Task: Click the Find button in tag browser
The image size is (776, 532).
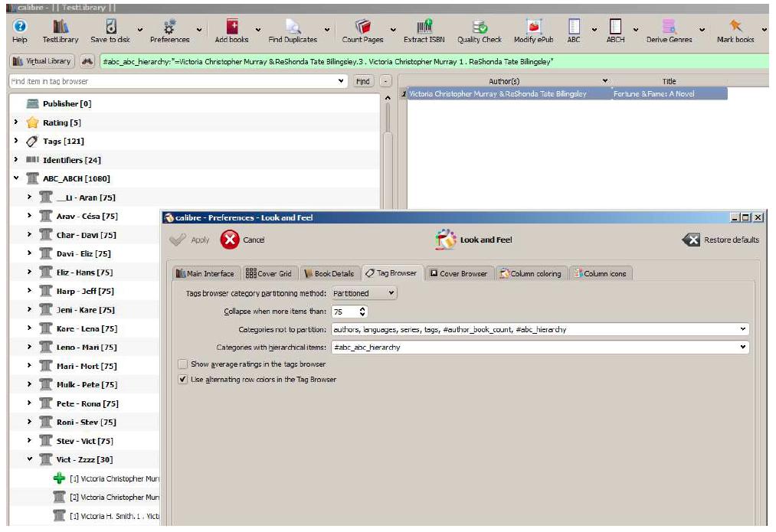Action: tap(363, 81)
